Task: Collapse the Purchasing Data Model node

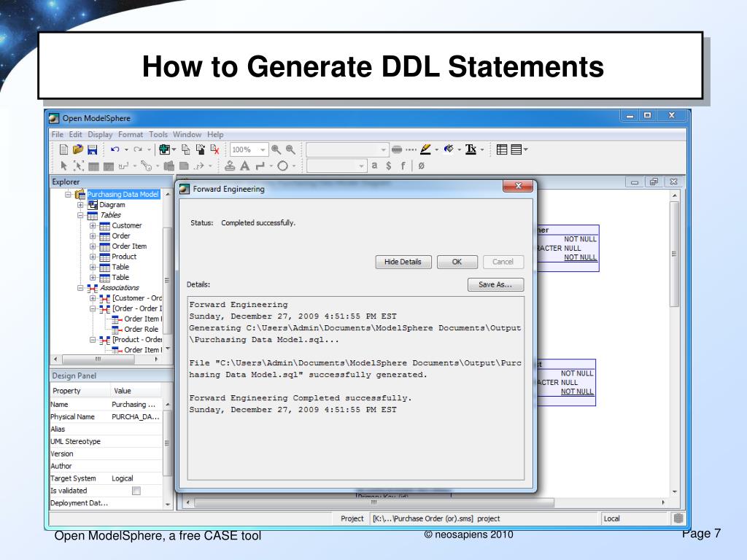Action: (68, 194)
